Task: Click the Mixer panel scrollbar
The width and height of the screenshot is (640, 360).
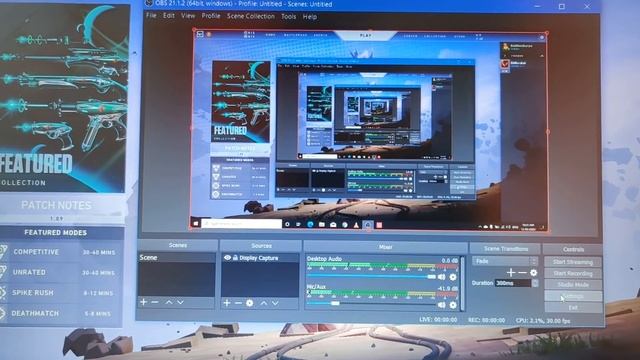Action: click(x=462, y=283)
